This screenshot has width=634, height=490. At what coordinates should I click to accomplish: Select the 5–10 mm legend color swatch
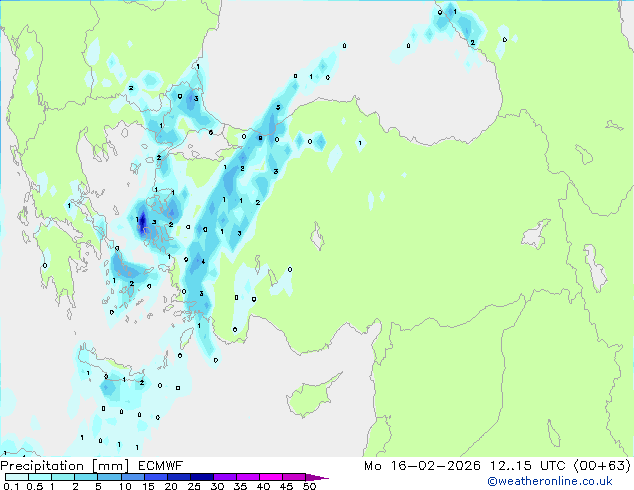[109, 477]
